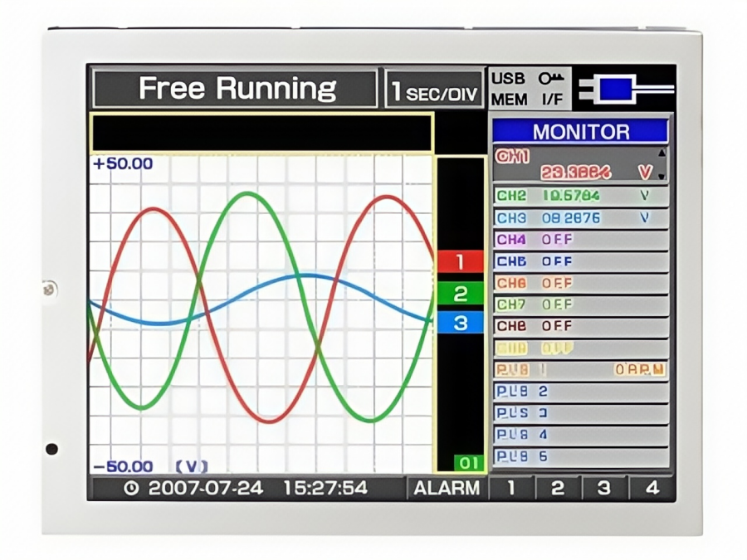Click the clock icon beside the date
Viewport: 747px width, 560px height.
click(x=130, y=488)
